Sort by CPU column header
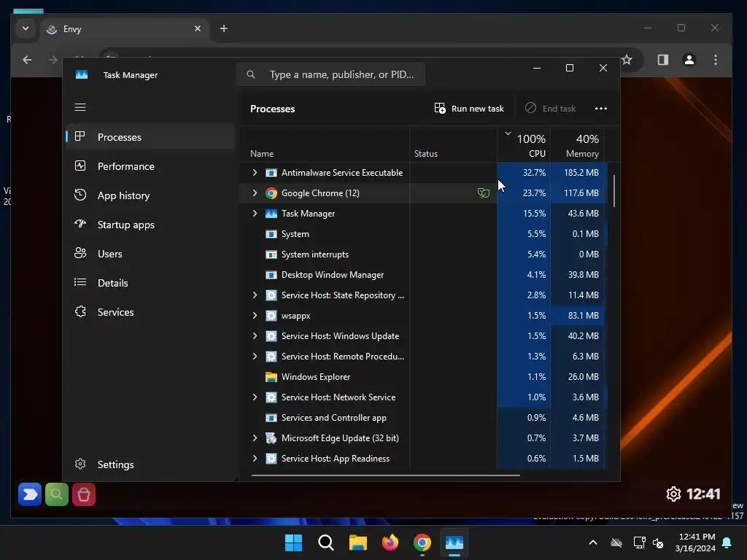This screenshot has height=560, width=747. (524, 145)
